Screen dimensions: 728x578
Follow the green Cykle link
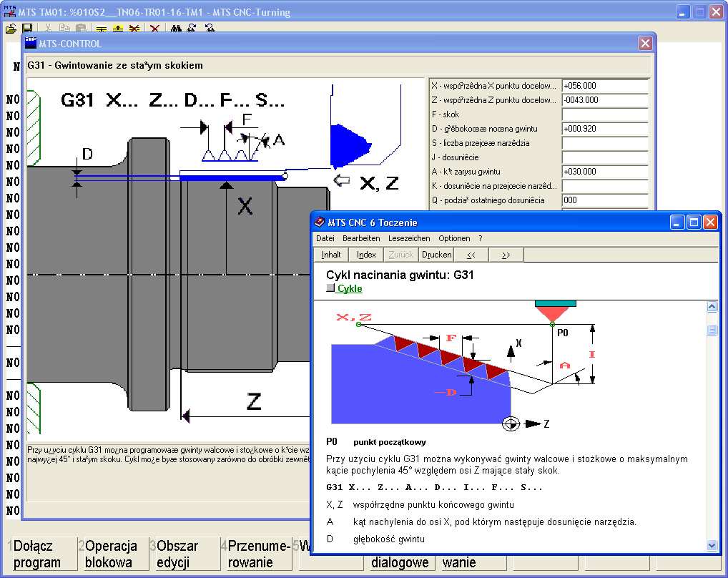[x=350, y=288]
